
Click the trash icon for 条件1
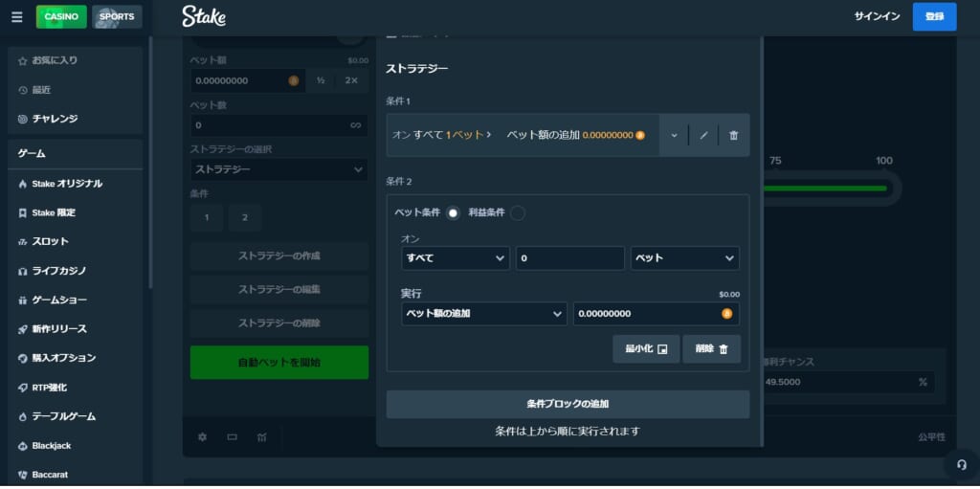[x=734, y=135]
